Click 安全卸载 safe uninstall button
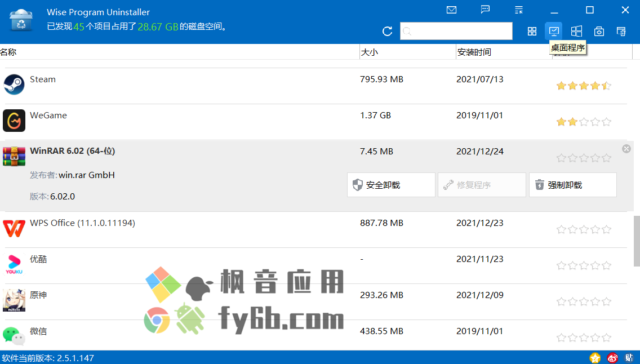Screen dimensions: 640x364 [391, 185]
